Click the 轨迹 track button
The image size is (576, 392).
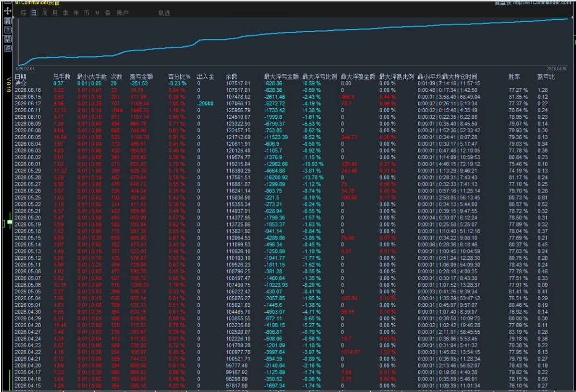(x=164, y=13)
